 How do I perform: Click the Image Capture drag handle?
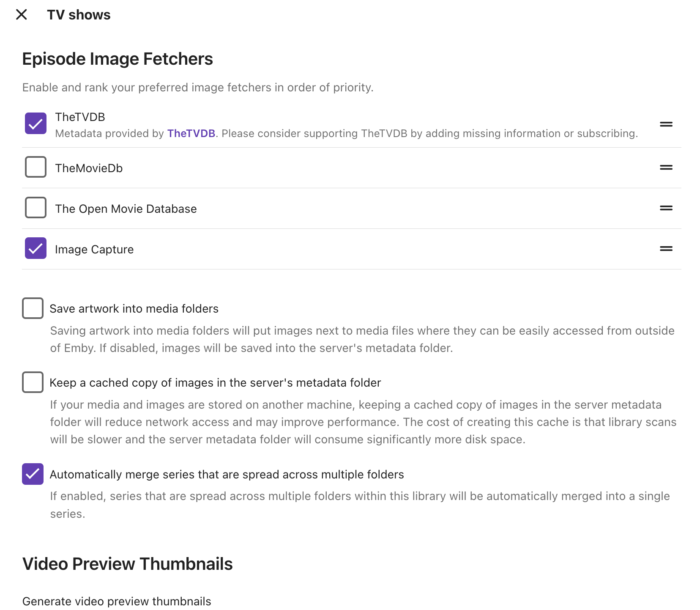(666, 249)
